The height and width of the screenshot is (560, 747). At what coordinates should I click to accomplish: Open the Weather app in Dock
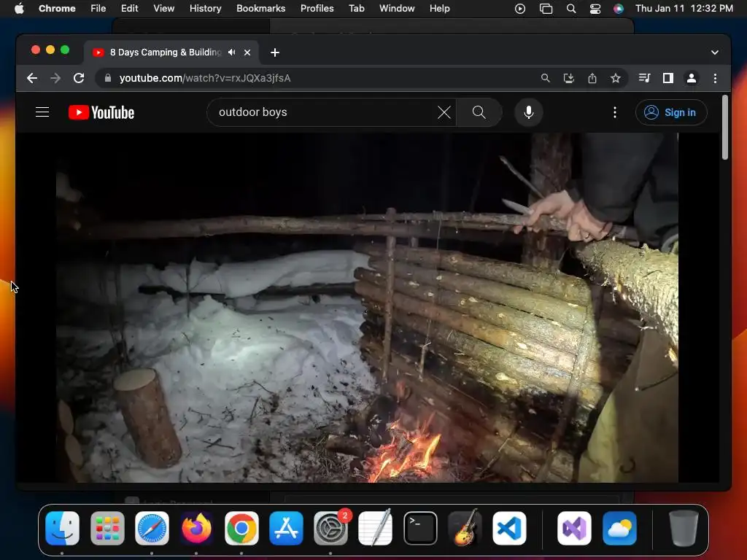pos(619,528)
